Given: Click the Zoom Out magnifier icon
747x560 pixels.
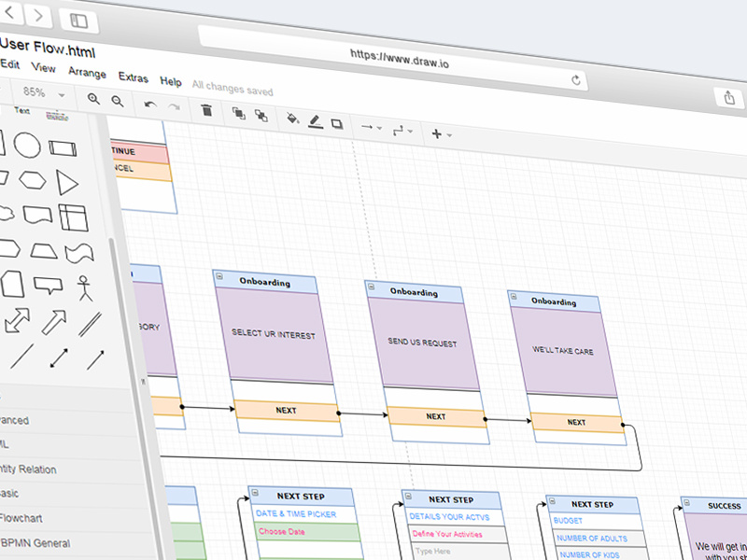Looking at the screenshot, I should [118, 101].
